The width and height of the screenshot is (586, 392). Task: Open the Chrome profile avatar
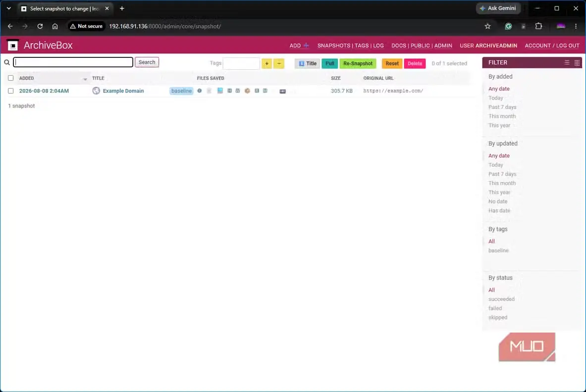[561, 26]
